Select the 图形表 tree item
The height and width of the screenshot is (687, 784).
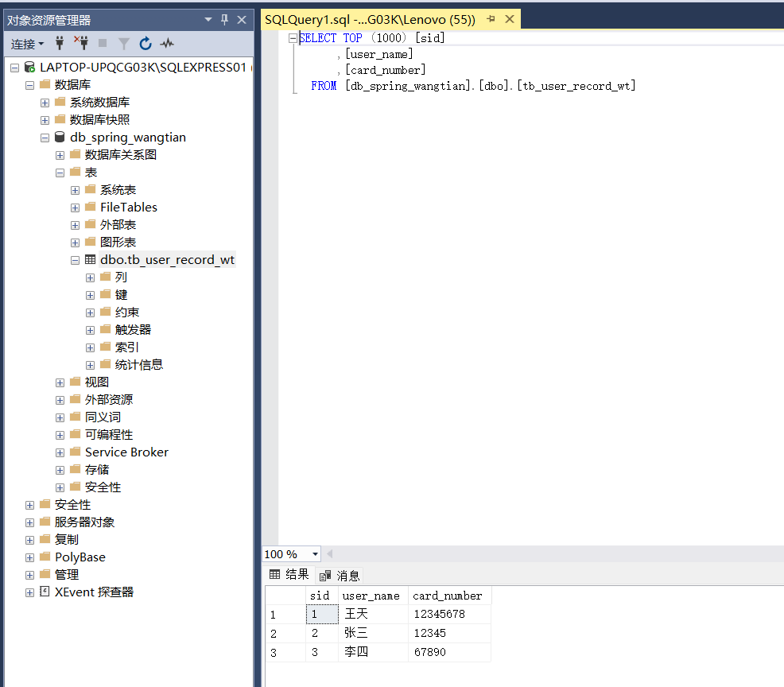[x=118, y=242]
